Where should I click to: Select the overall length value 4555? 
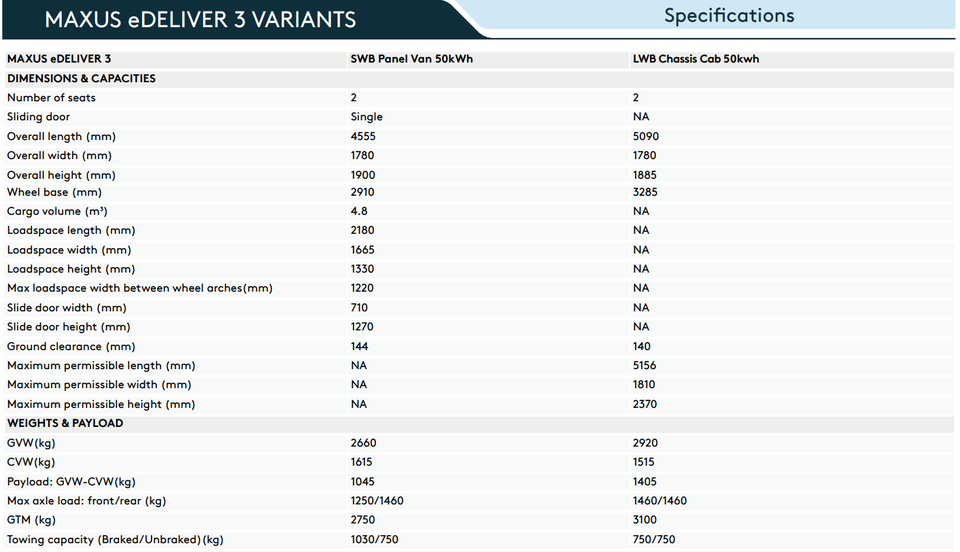363,136
